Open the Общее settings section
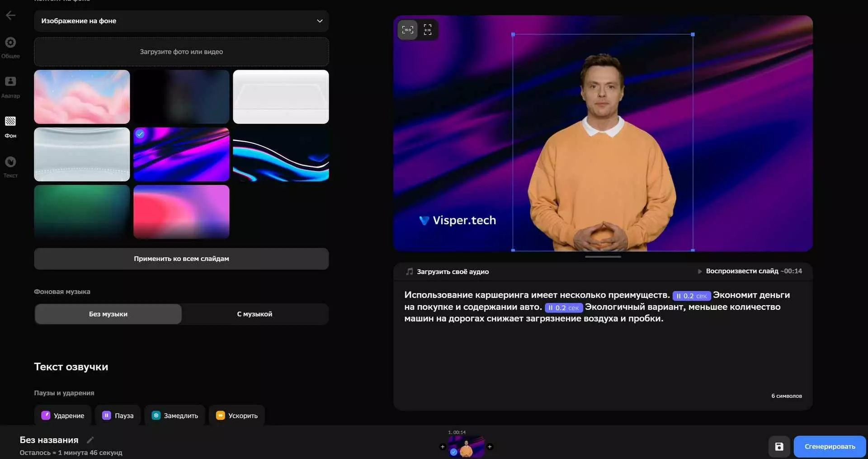Screen dimensions: 868x459 click(x=10, y=47)
